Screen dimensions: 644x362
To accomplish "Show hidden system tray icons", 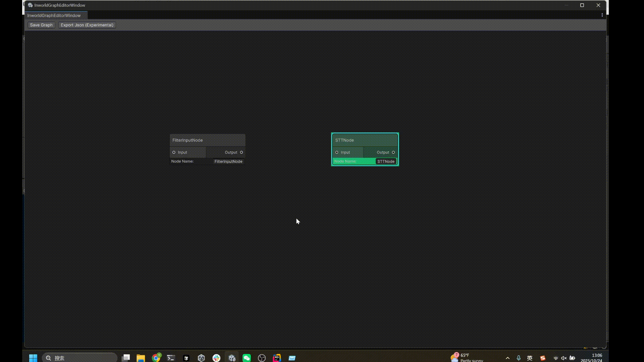I will point(507,358).
